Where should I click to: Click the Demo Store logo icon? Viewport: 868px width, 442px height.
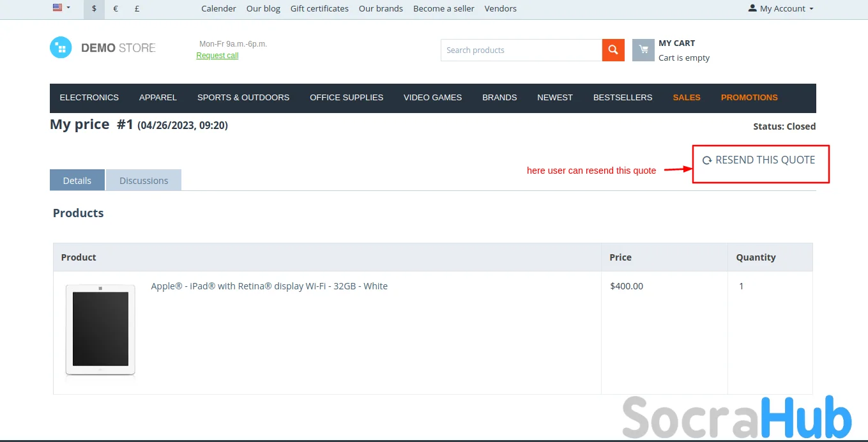[61, 47]
